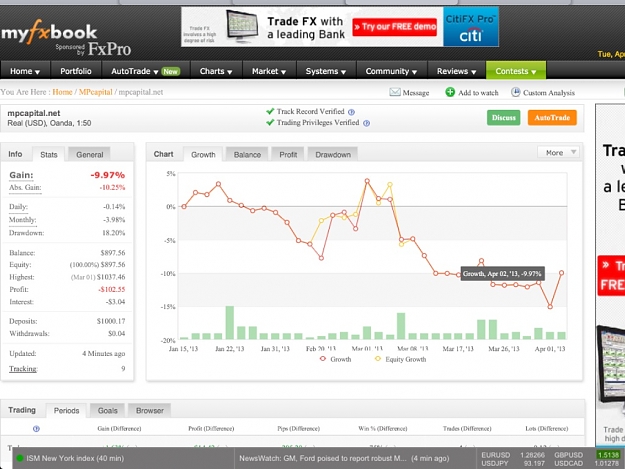Select the Periods trading tab
The width and height of the screenshot is (625, 469).
(x=66, y=410)
